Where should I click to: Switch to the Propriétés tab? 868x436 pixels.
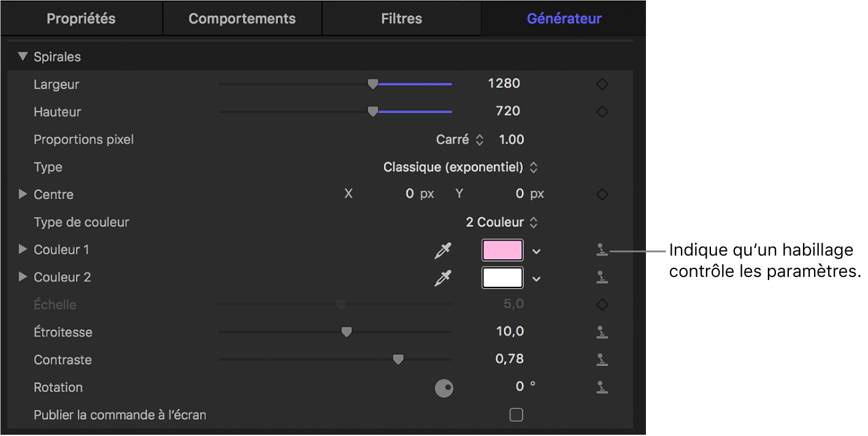81,18
